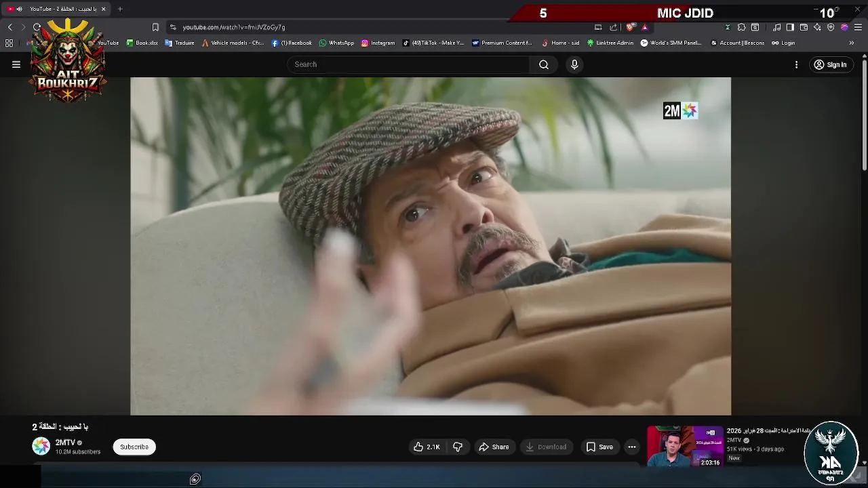Click the YouTube search magnifier button
The image size is (868, 488).
544,64
